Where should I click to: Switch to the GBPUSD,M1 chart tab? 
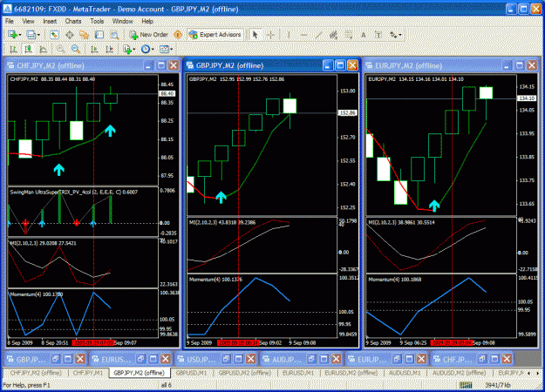pos(192,373)
